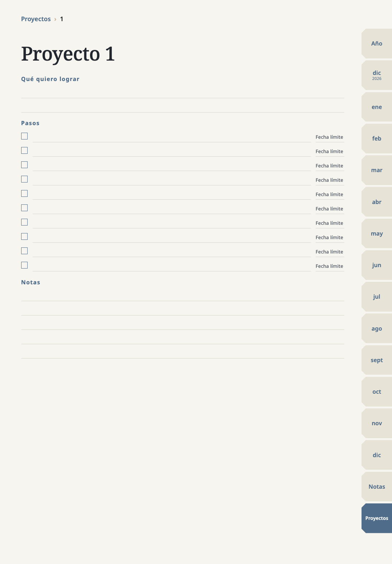Click the first line under Qué quiero lograr
Screen dimensions: 392x564
(183, 91)
